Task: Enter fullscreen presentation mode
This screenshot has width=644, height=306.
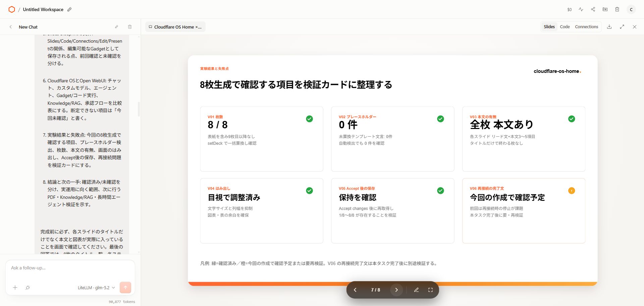Action: point(430,290)
